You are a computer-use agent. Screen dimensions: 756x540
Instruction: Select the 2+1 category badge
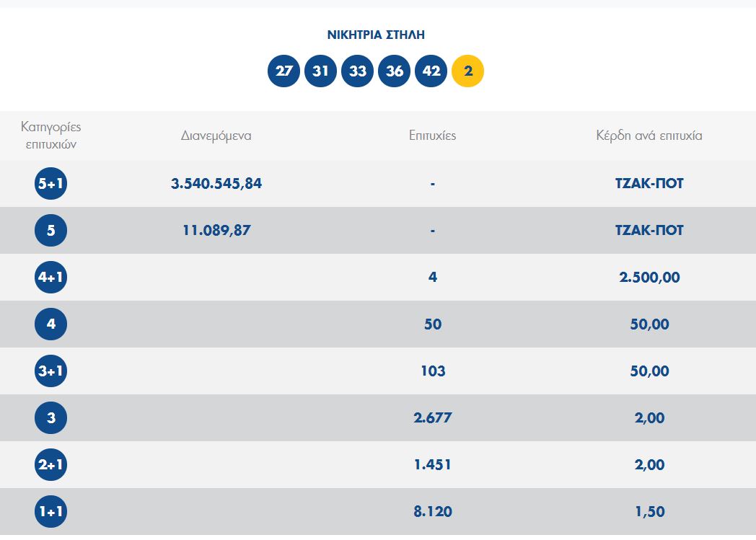tap(50, 465)
